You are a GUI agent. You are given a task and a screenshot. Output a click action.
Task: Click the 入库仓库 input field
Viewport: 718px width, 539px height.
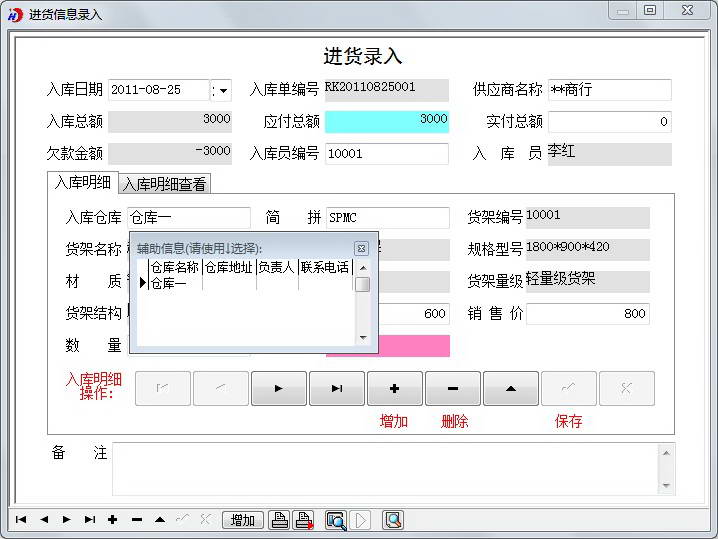coord(189,218)
